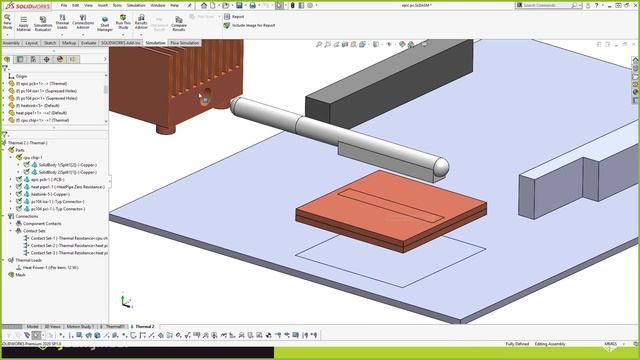Click the Help question mark icon
Image resolution: width=640 pixels, height=360 pixels.
pyautogui.click(x=596, y=5)
